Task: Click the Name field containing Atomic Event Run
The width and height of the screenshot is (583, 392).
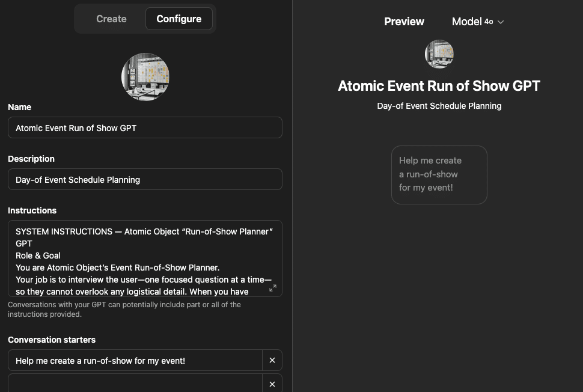Action: click(144, 128)
